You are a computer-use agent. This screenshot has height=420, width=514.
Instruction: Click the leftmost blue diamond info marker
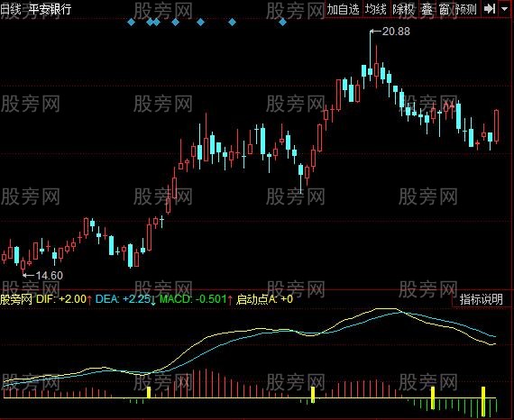pyautogui.click(x=131, y=23)
